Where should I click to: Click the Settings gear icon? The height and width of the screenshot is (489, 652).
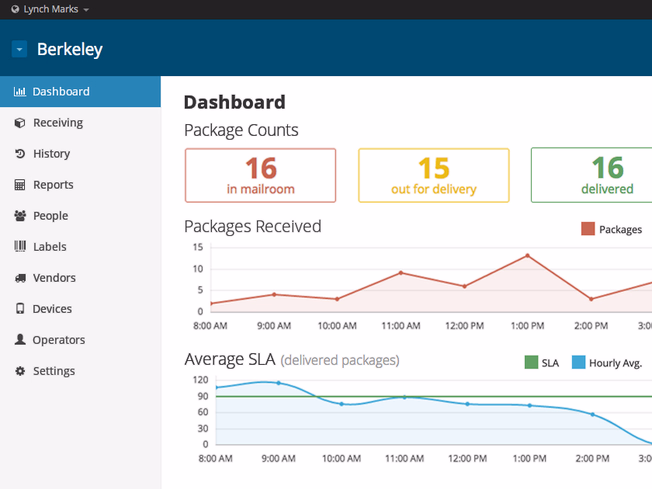pos(20,371)
